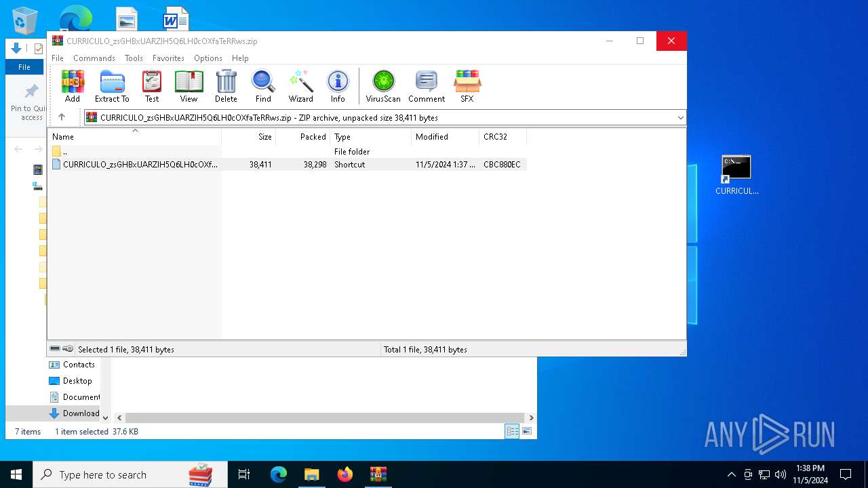Viewport: 868px width, 488px height.
Task: Sort by the Packed column header
Action: (x=302, y=137)
